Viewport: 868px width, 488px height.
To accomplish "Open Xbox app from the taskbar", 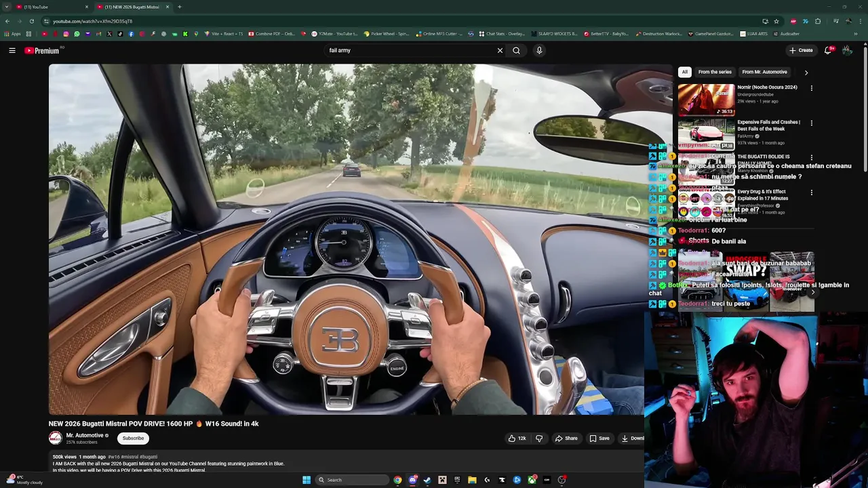I will [x=532, y=480].
